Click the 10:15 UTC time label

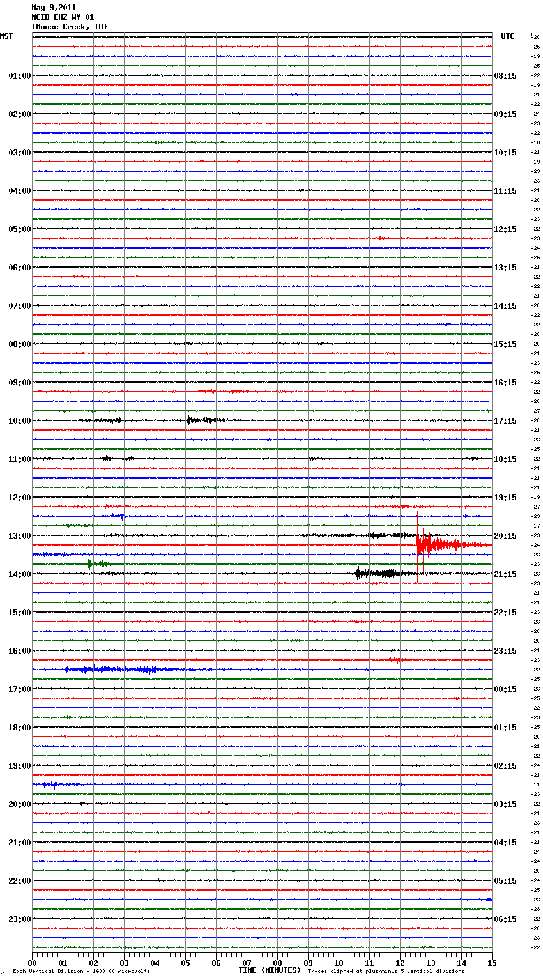tap(505, 152)
